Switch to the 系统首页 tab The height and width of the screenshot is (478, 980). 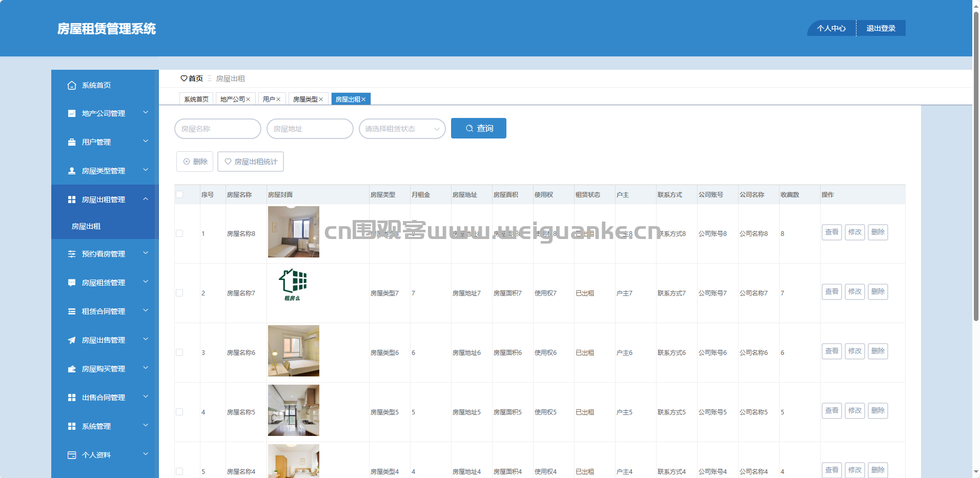click(x=196, y=99)
